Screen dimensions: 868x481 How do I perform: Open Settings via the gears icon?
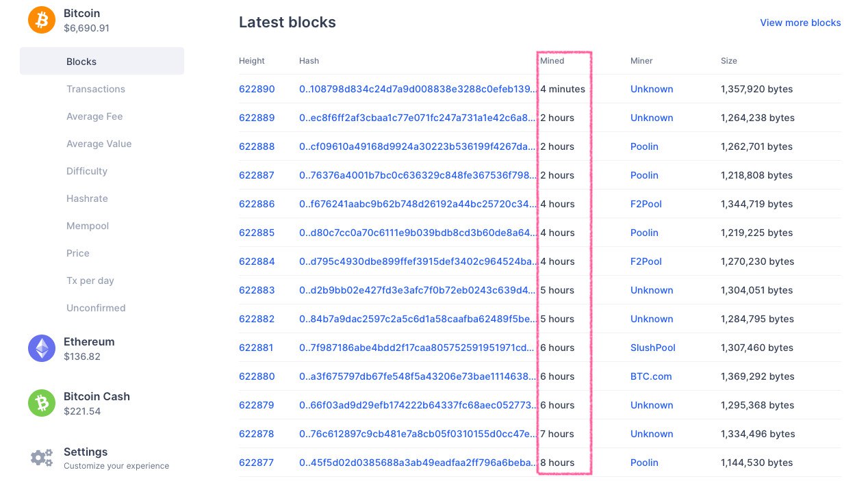(42, 458)
